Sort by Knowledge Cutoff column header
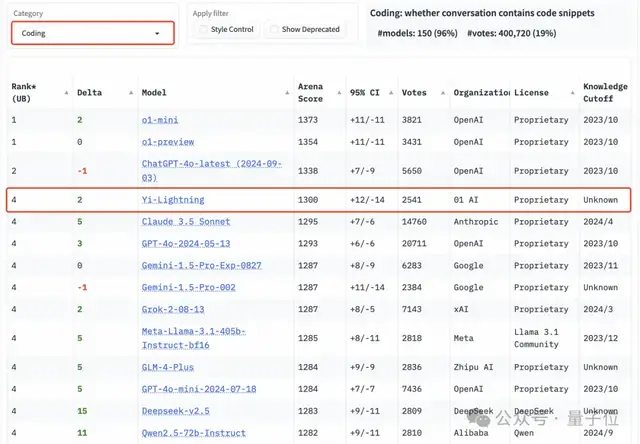The image size is (640, 444). click(606, 92)
